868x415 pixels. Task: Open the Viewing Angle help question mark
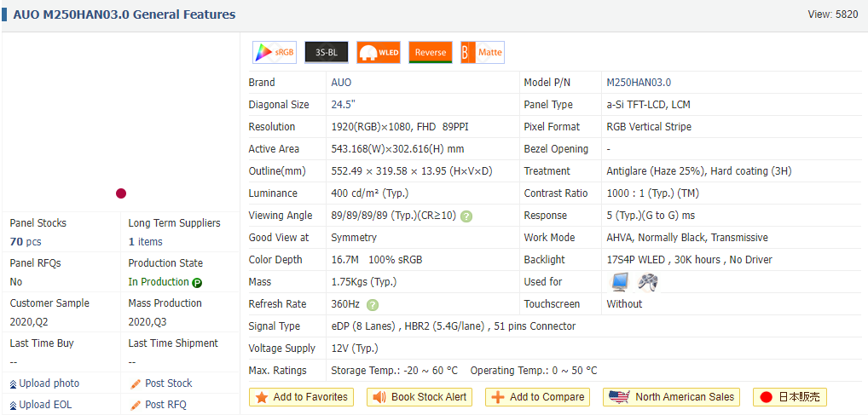pos(466,216)
